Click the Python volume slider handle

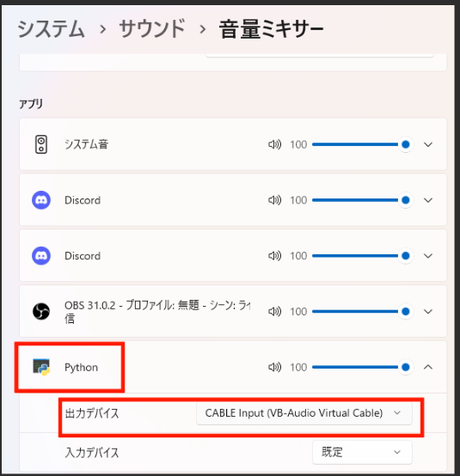point(406,368)
